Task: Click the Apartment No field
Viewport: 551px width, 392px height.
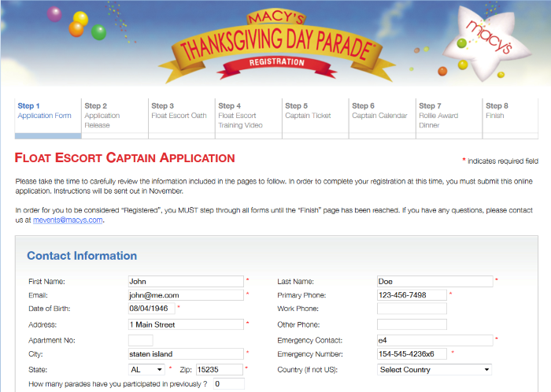Action: [141, 340]
